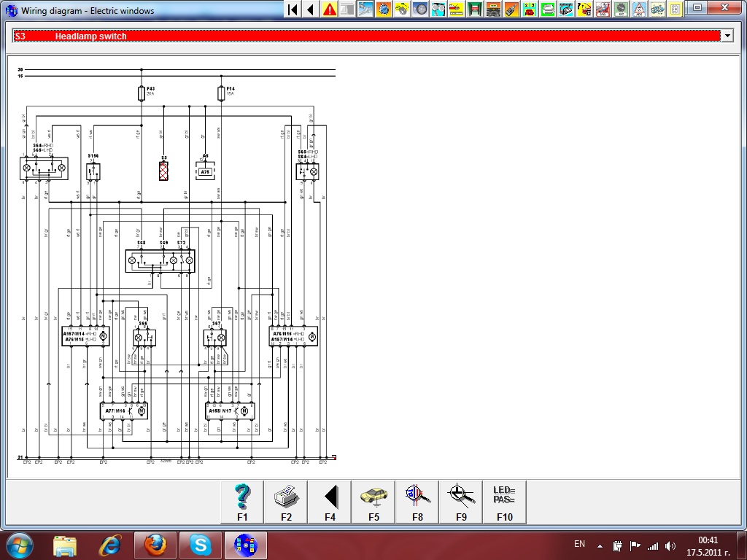This screenshot has width=747, height=560.
Task: Open the F5 car ground locations view
Action: point(373,502)
